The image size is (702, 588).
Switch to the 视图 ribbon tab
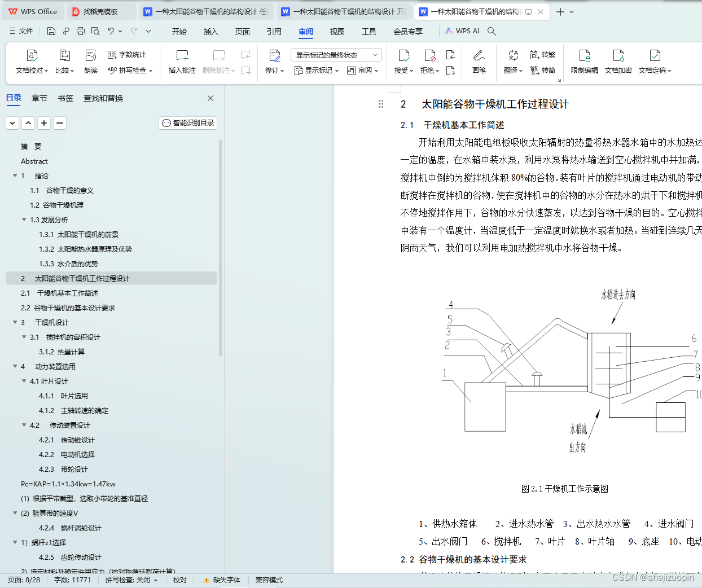click(x=337, y=32)
